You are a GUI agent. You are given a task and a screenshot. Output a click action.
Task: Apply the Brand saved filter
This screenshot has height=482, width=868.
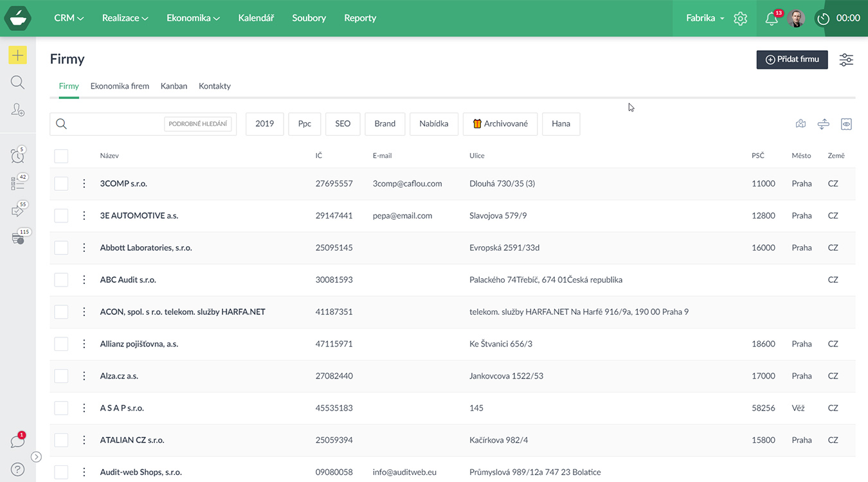tap(385, 124)
